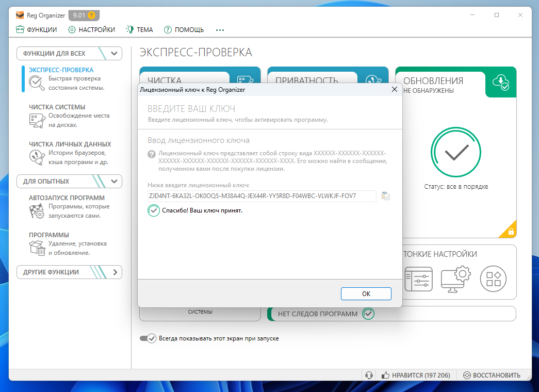Close the license key dialog
539x392 pixels.
click(x=394, y=89)
